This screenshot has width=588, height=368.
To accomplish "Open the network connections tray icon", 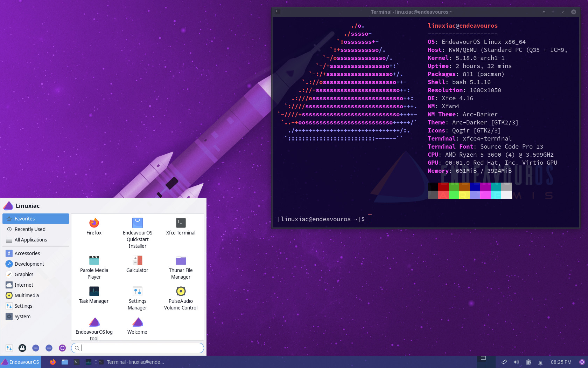I will [x=504, y=362].
